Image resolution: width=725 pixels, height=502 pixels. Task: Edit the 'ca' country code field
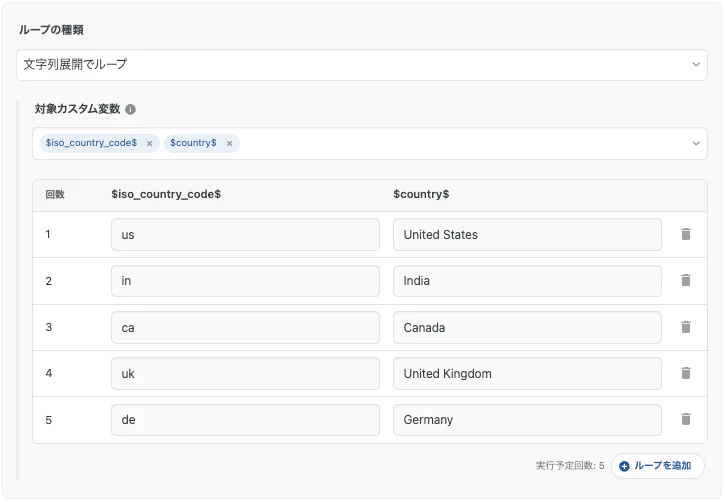[x=245, y=328]
